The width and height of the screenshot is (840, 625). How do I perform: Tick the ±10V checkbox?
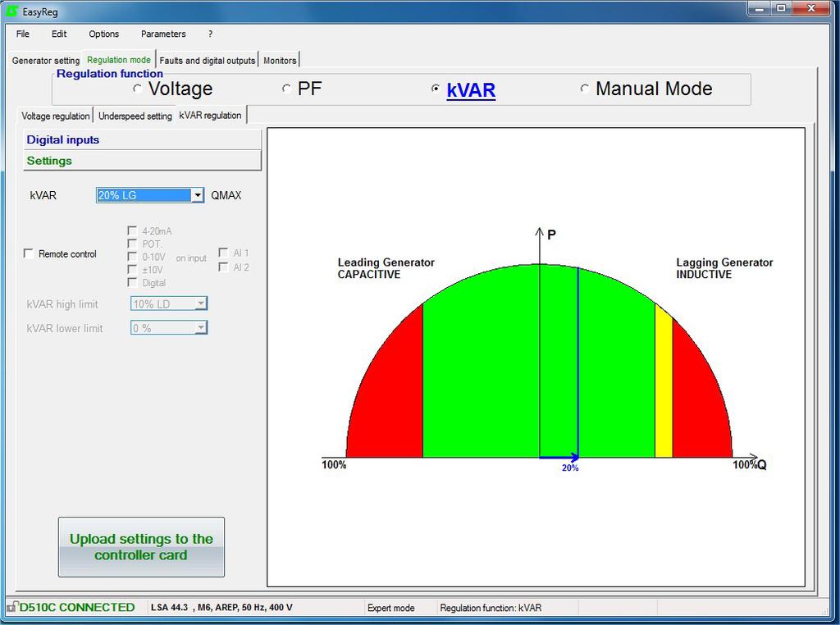pos(132,269)
